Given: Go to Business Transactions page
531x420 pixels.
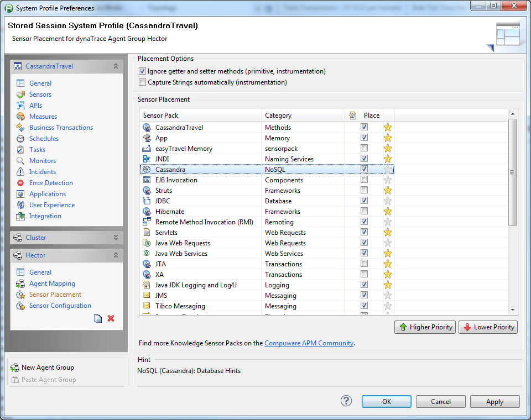Looking at the screenshot, I should (61, 128).
